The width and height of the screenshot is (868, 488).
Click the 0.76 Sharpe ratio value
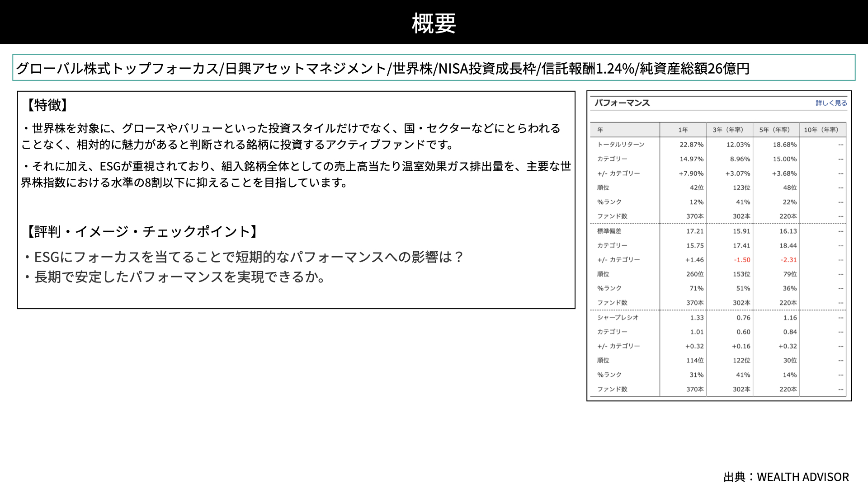coord(743,318)
